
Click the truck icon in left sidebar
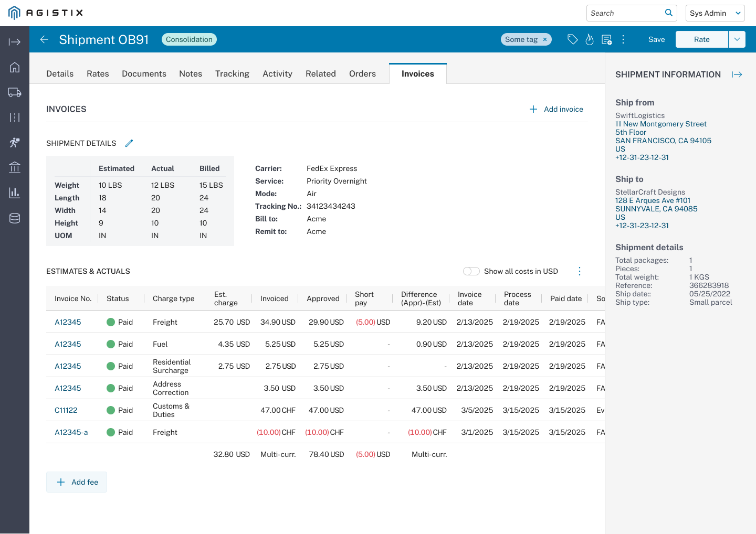[15, 92]
